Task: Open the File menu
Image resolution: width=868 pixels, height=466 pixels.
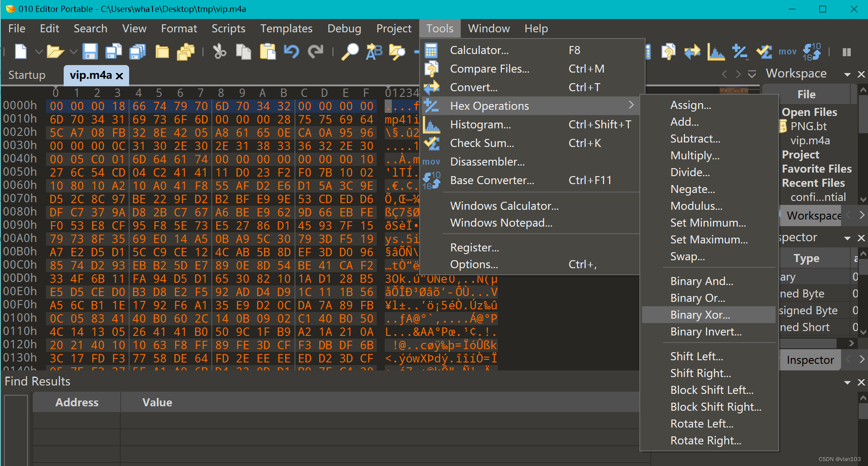Action: [17, 28]
